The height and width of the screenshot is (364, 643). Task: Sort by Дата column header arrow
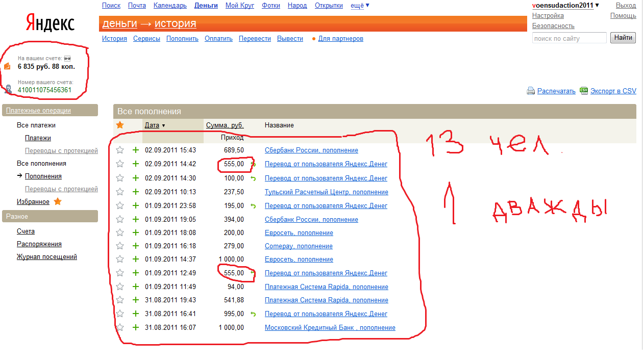tap(163, 125)
